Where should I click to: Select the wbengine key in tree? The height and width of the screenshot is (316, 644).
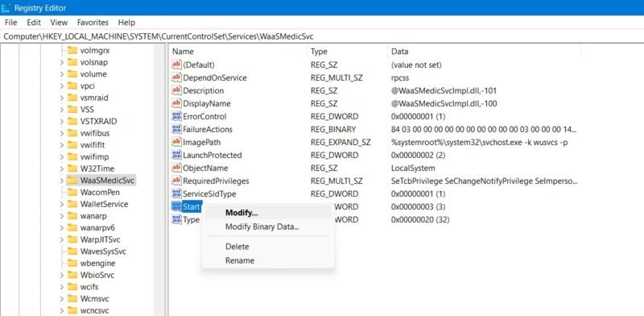point(97,263)
